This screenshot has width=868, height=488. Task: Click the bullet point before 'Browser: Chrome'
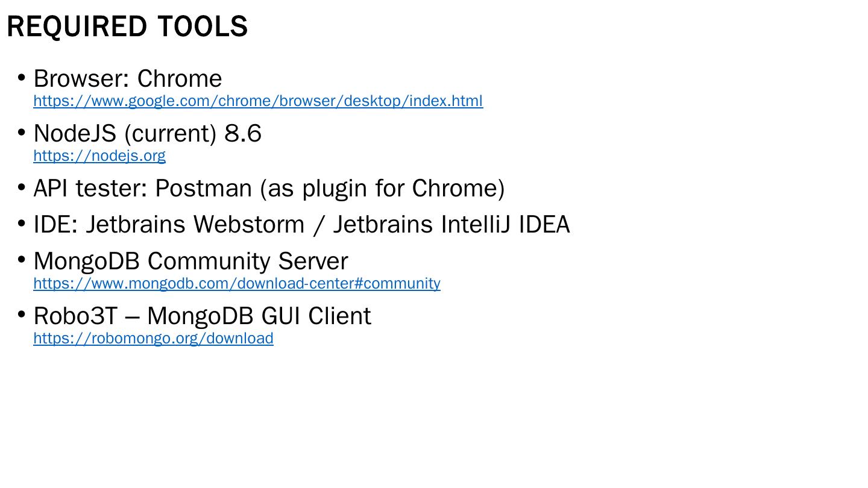21,78
